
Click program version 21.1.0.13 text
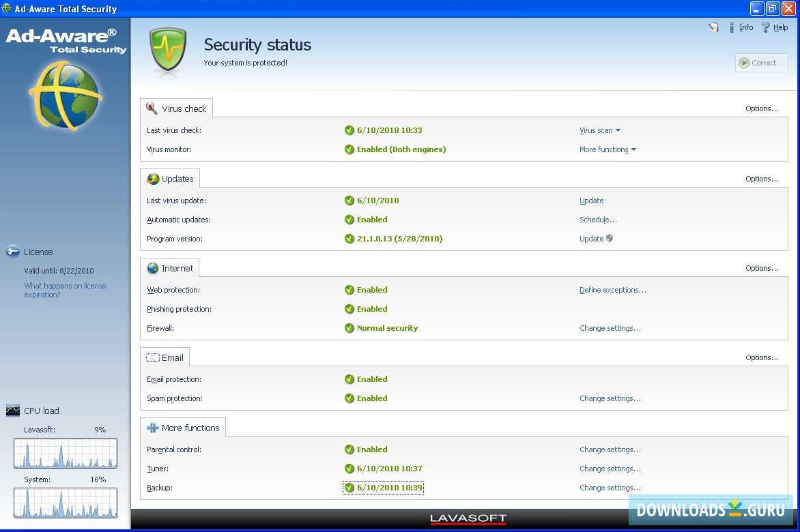coord(399,239)
